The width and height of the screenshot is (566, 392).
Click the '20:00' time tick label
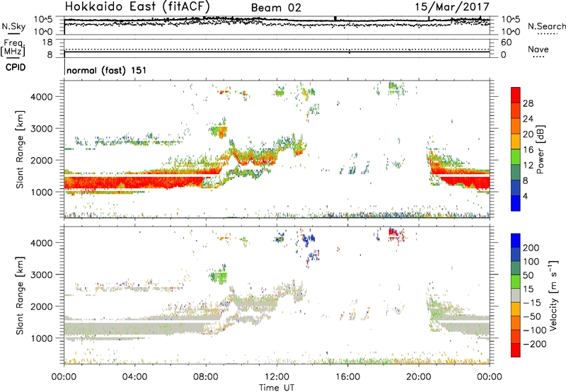point(418,377)
